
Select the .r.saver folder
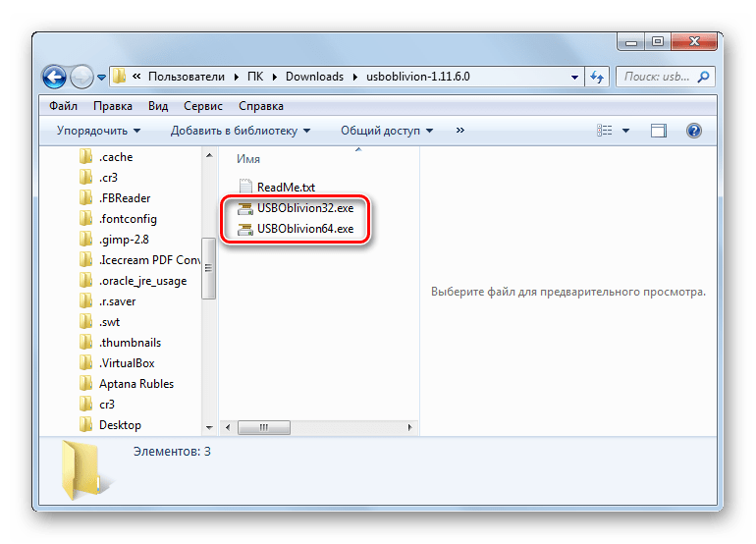coord(118,301)
